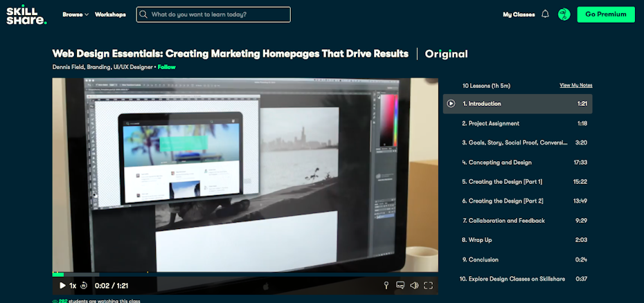Mute the video volume speaker icon
This screenshot has height=303, width=644.
(x=414, y=285)
